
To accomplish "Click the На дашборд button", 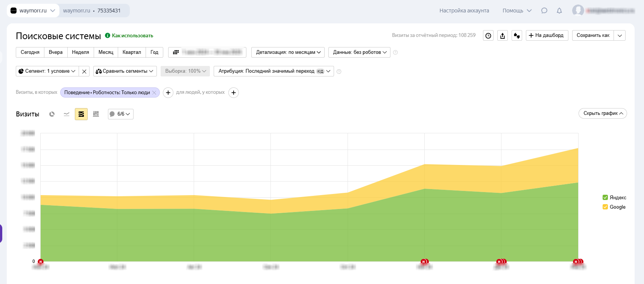I will coord(547,35).
